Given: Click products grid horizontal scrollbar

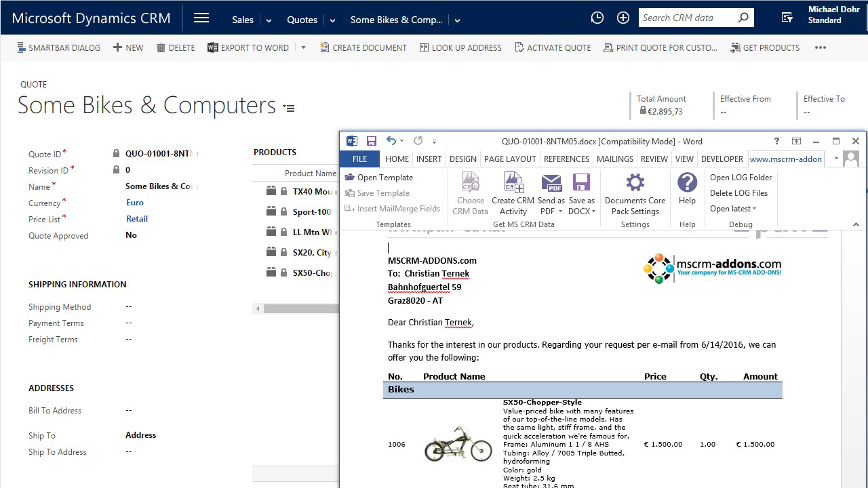Looking at the screenshot, I should click(302, 309).
